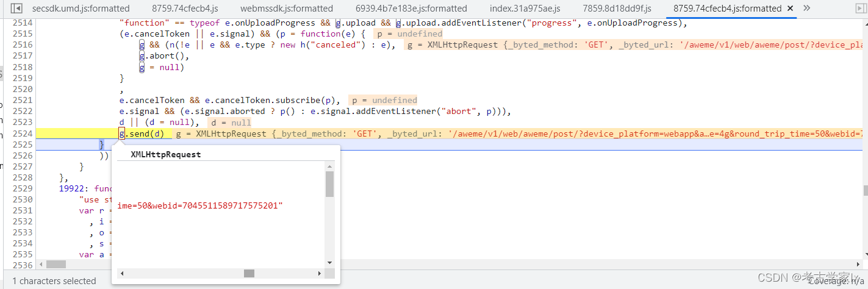Click the editor vertical scrollbar thumb
Viewport: 868px width, 289px height.
point(864,191)
